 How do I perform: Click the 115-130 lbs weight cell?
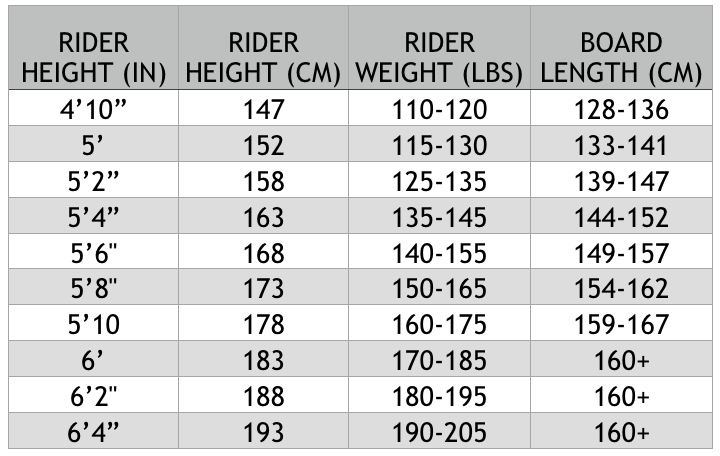439,144
